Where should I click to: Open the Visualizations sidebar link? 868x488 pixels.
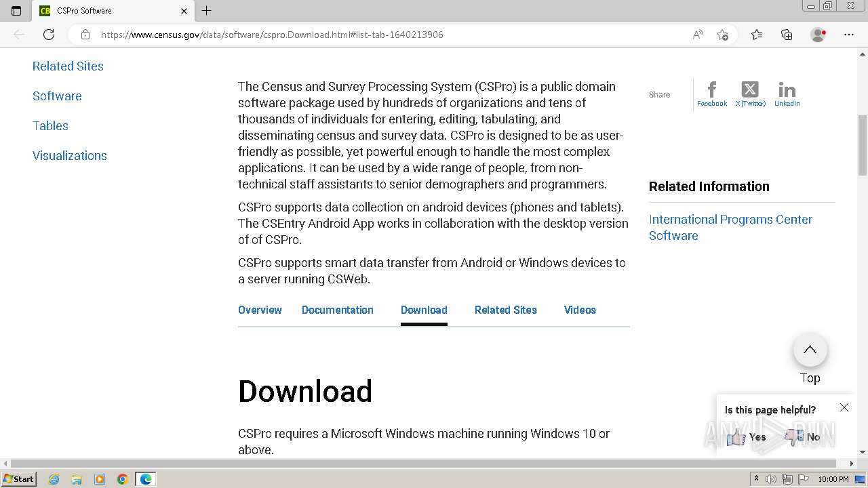(70, 155)
